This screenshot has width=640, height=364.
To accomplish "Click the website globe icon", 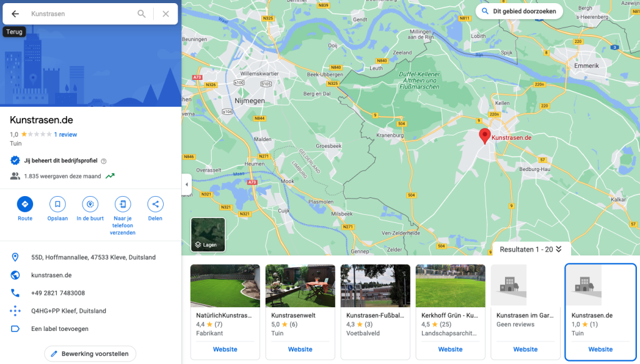I will point(15,275).
